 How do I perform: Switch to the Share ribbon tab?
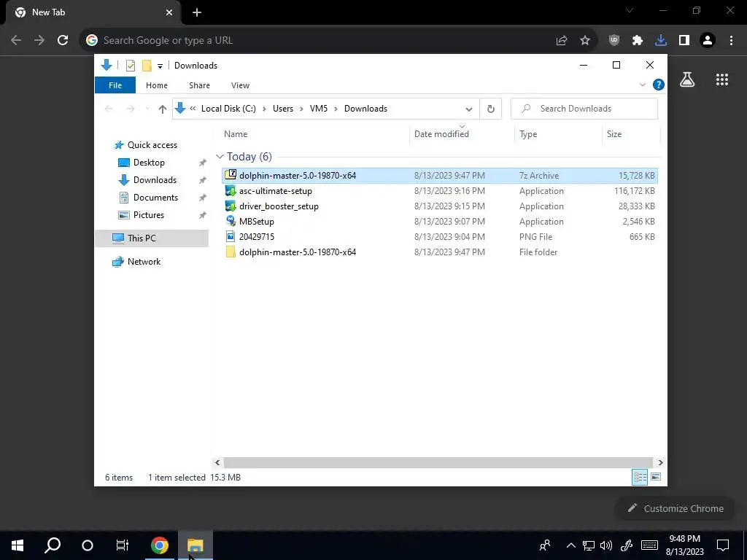[x=199, y=85]
